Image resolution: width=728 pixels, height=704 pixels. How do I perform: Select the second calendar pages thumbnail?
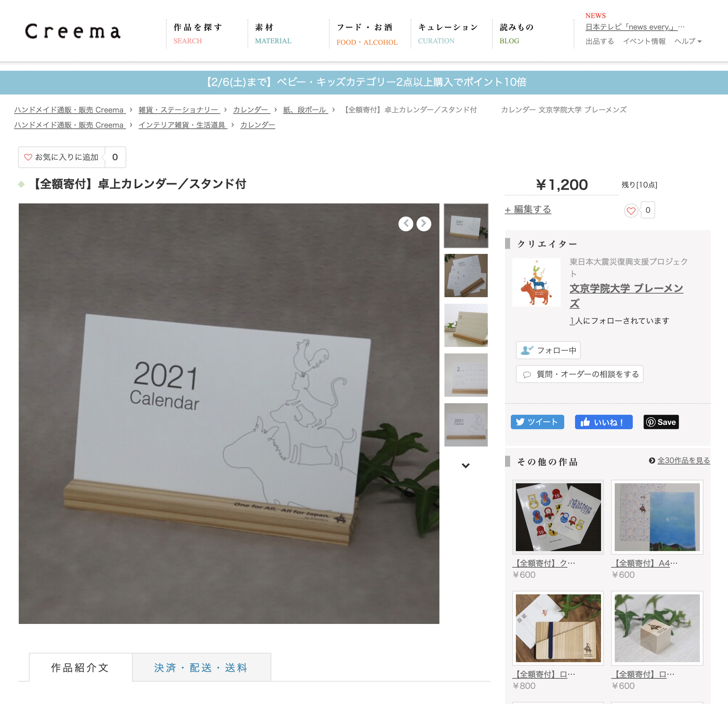point(466,276)
